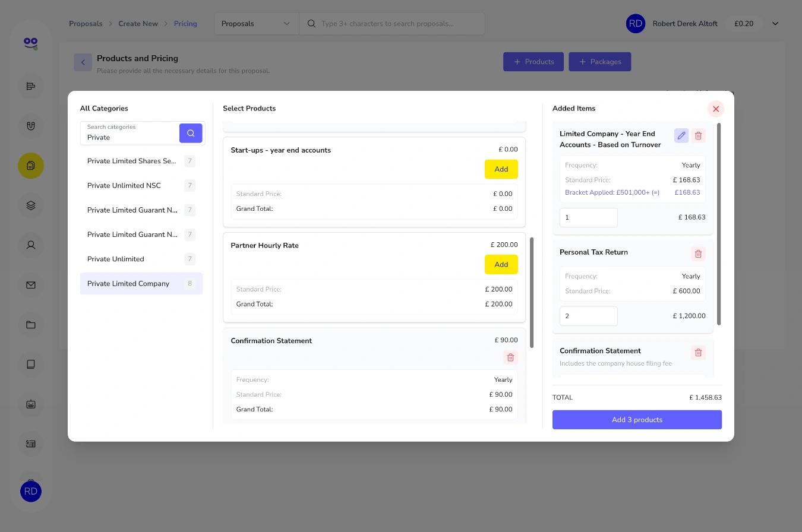Delete Confirmation Statement from Added Items panel
The image size is (802, 532).
[x=699, y=352]
